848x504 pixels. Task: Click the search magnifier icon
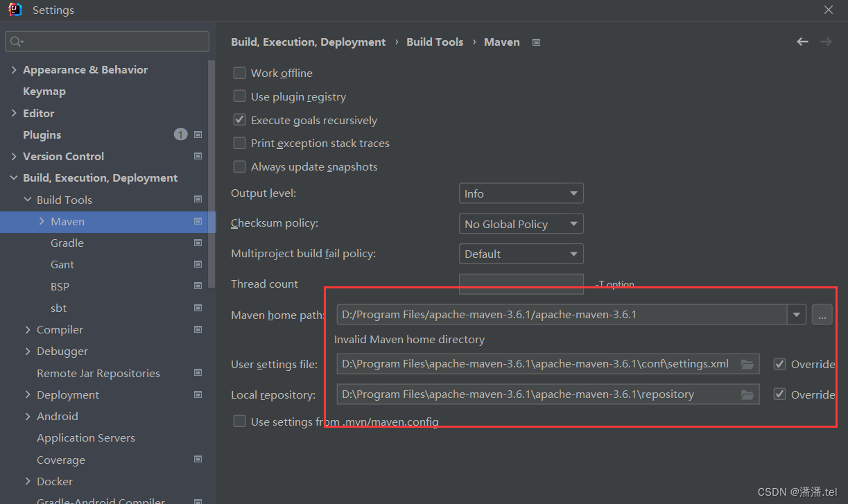pyautogui.click(x=15, y=42)
